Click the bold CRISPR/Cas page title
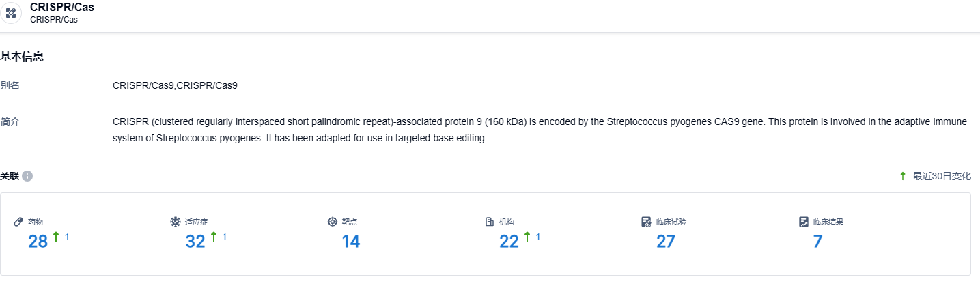Screen dimensions: 980x288 point(62,8)
